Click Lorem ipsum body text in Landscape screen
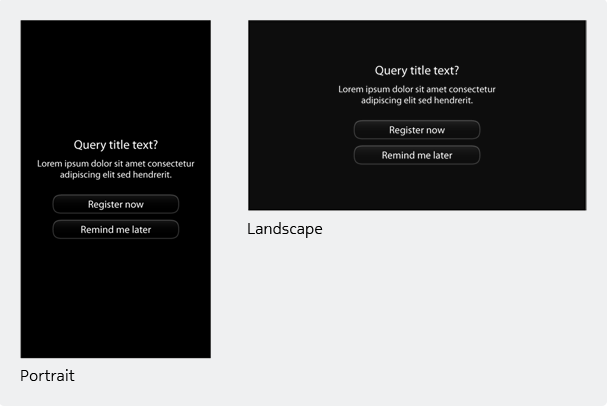 417,94
